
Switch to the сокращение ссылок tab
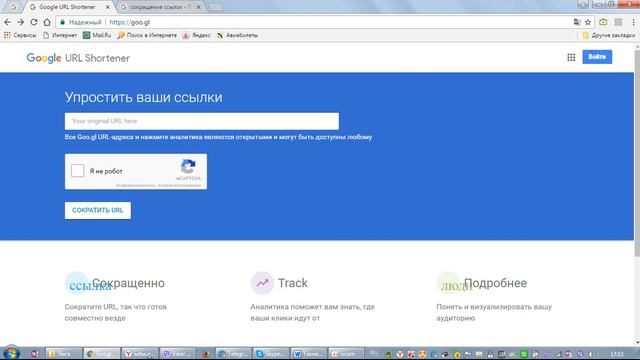tap(160, 7)
